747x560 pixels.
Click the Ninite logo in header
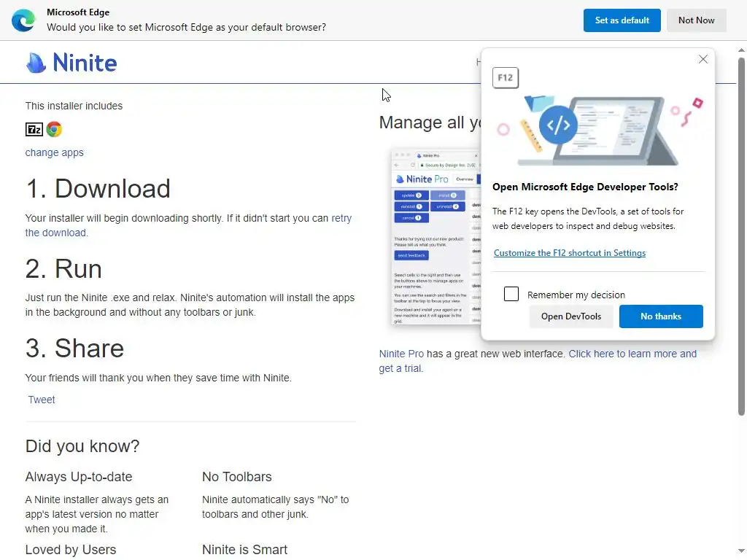71,63
